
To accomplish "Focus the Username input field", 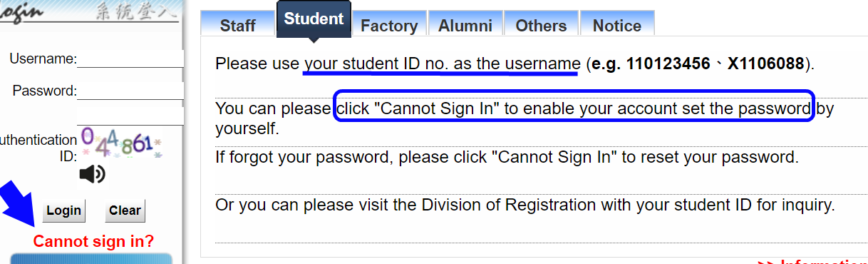I will tap(130, 59).
